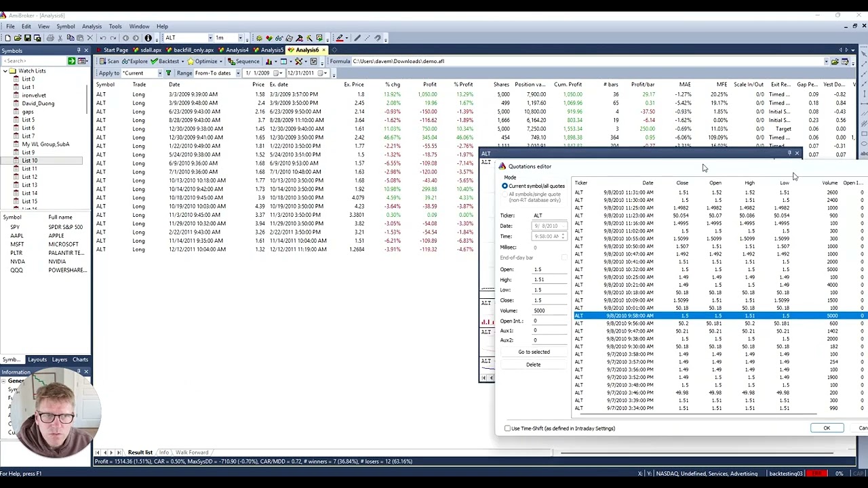Open the Apply to *Current dropdown

[x=160, y=73]
